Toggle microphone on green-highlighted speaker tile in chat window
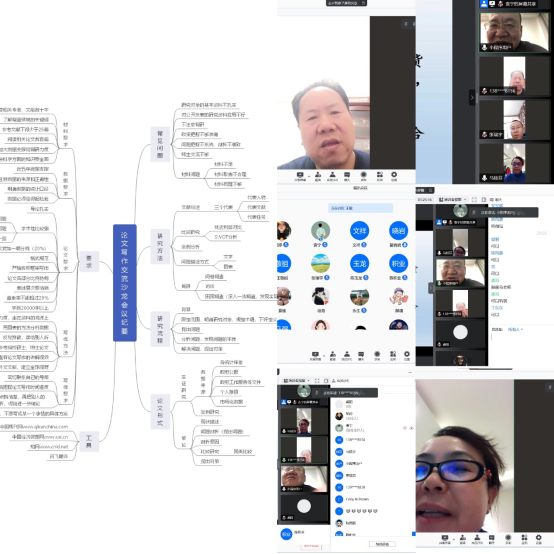 [x=440, y=283]
